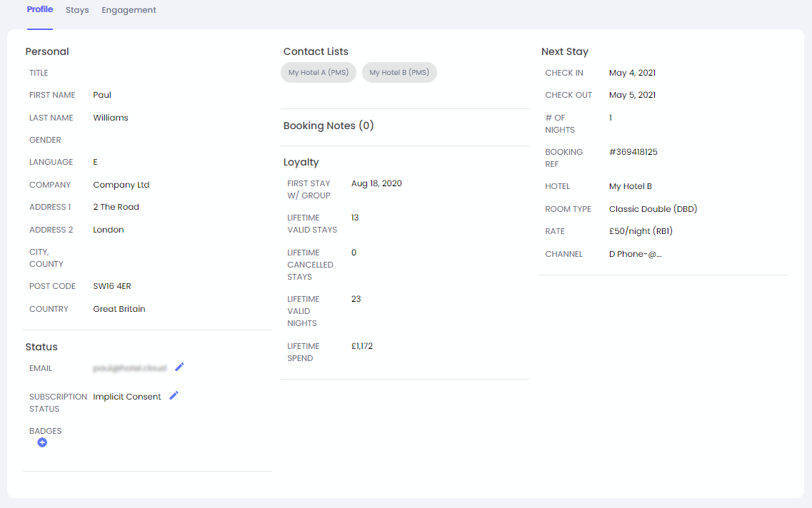Click the blurred email address value
Image resolution: width=812 pixels, height=508 pixels.
coord(129,368)
